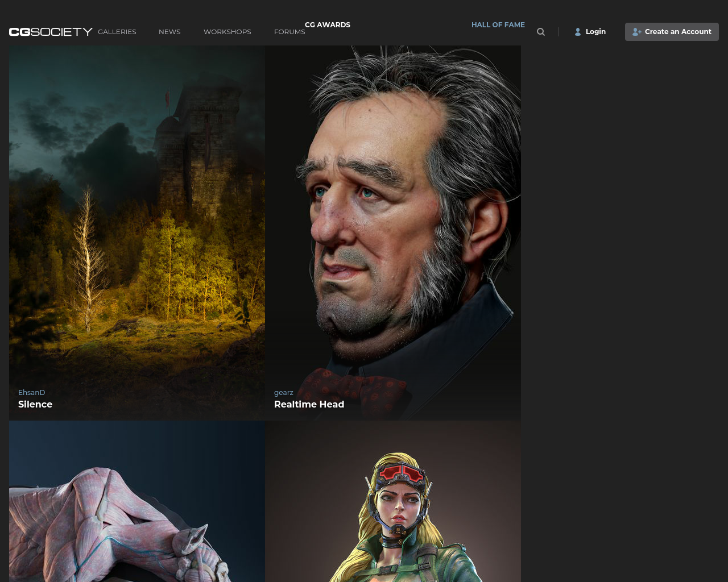
Task: Open the CG Awards page
Action: (x=328, y=25)
